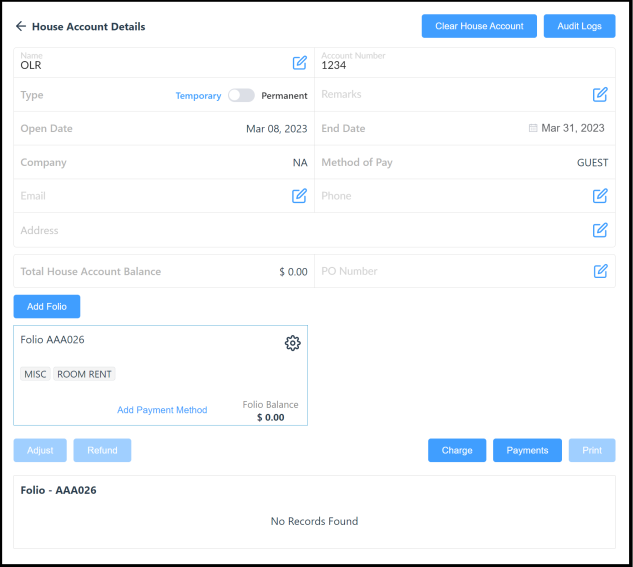Toggle account type Temporary/Permanent switch
Image resolution: width=633 pixels, height=567 pixels.
click(x=241, y=96)
